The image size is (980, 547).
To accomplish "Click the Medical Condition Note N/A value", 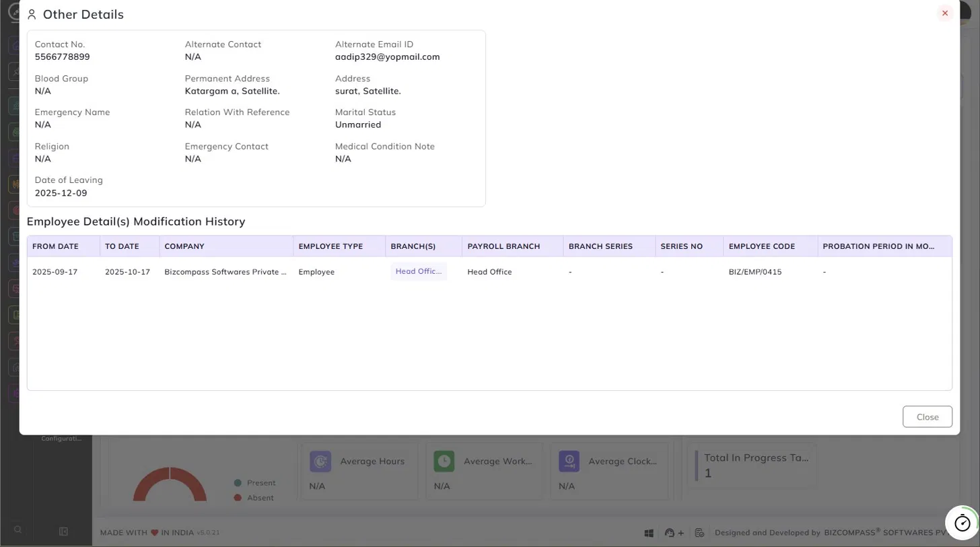I will tap(343, 159).
